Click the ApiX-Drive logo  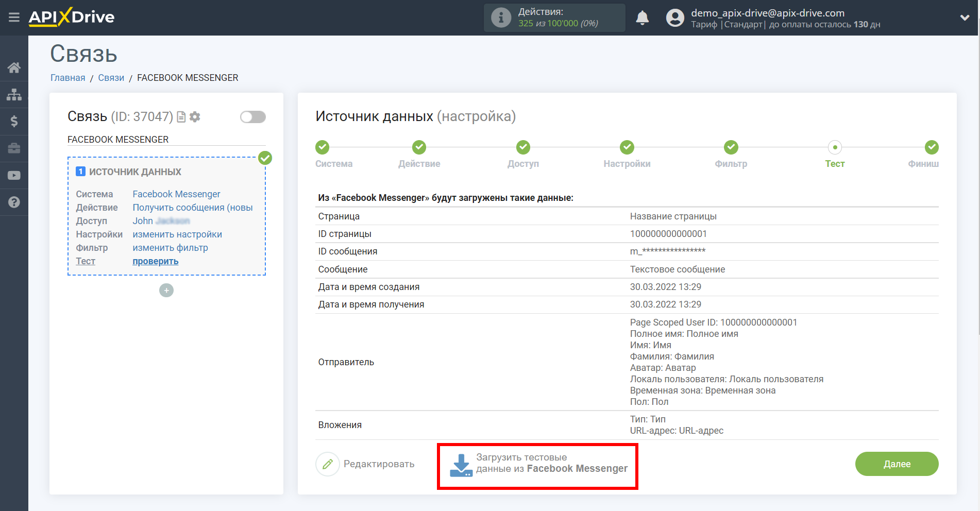pyautogui.click(x=72, y=17)
